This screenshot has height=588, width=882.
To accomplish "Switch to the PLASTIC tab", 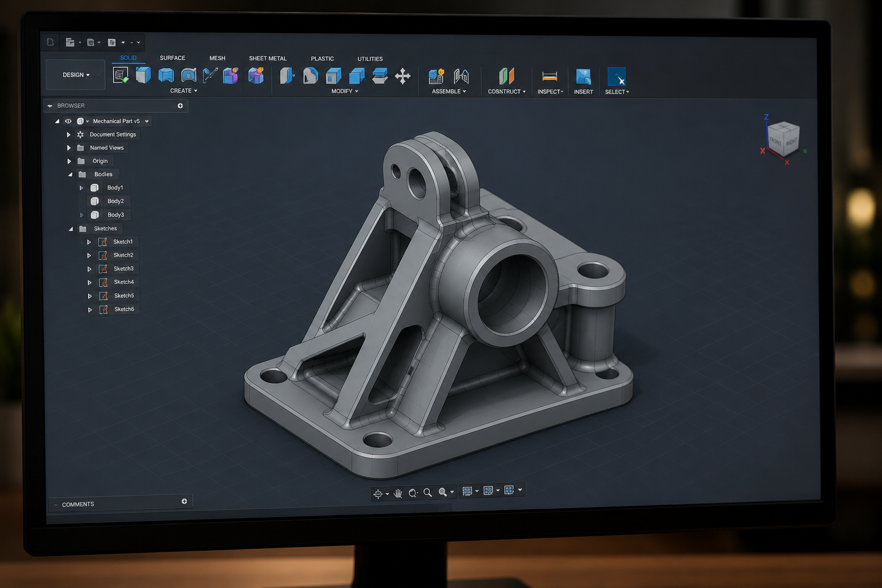I will [x=322, y=59].
